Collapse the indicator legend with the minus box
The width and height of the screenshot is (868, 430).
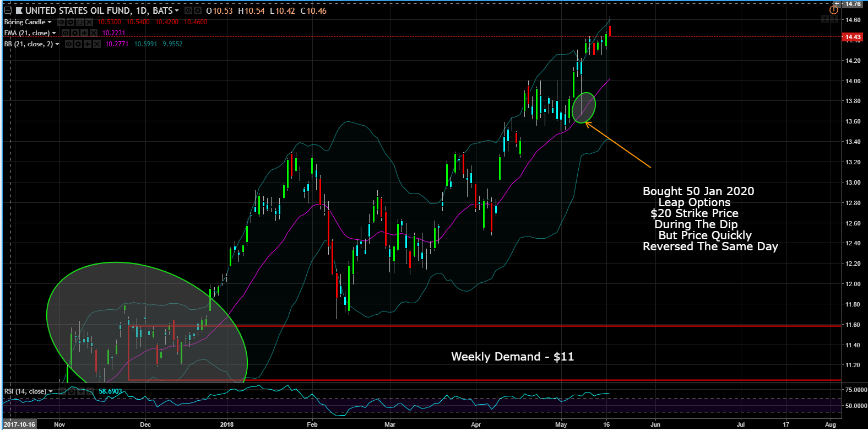[8, 10]
